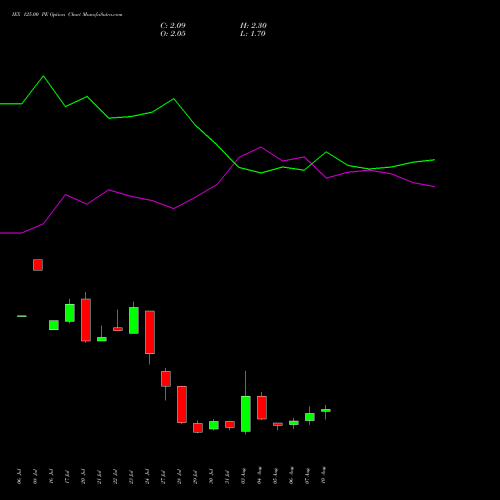Click the open value O: 2.05
Screen dimensions: 500x500
[x=173, y=33]
